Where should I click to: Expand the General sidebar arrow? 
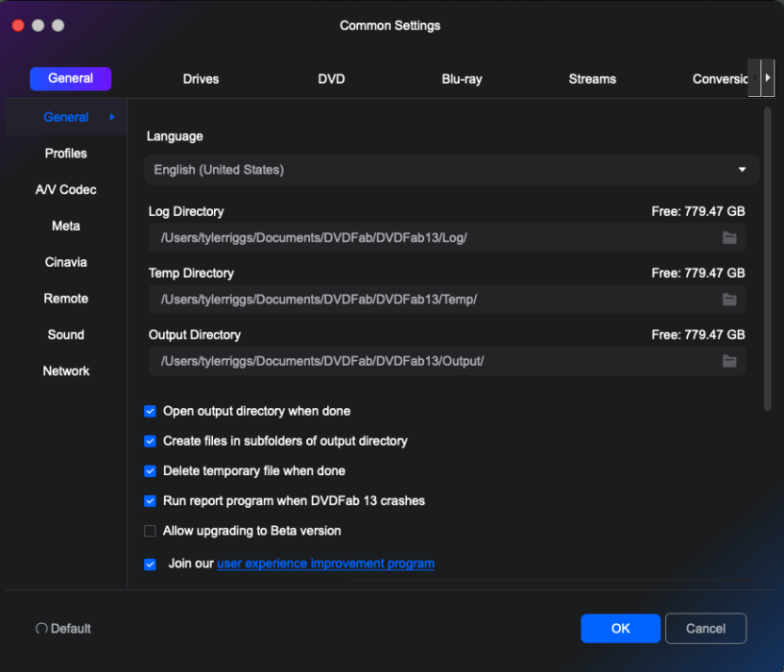click(x=112, y=117)
